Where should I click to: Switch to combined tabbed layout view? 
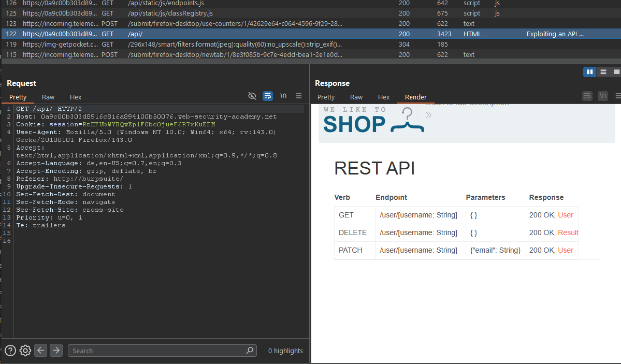pyautogui.click(x=616, y=72)
